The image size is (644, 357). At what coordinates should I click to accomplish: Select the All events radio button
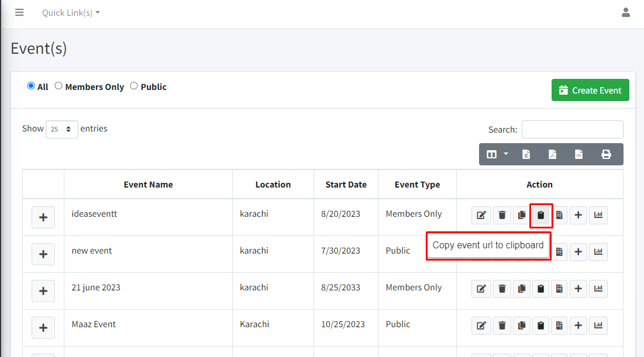(x=31, y=86)
